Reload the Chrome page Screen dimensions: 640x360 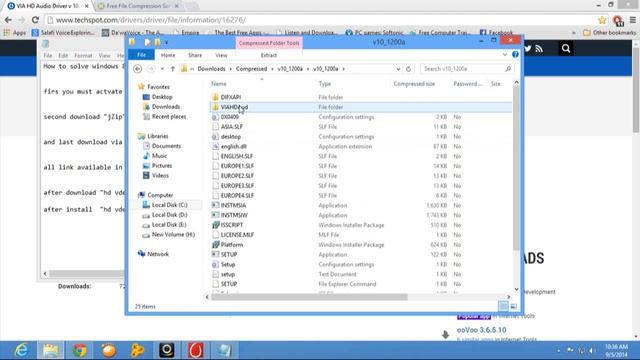tap(36, 20)
